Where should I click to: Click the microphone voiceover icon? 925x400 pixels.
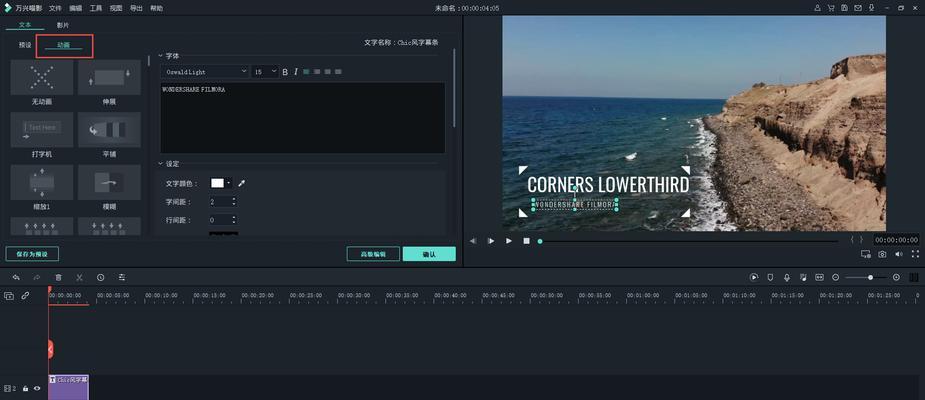(787, 277)
